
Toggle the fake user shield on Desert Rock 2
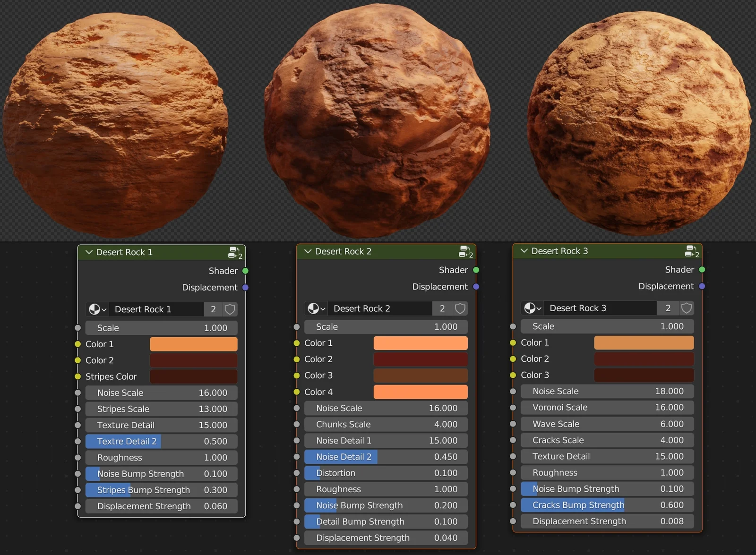tap(460, 308)
